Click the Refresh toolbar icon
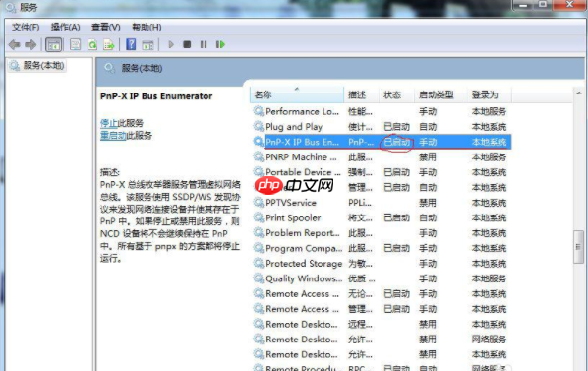Screen dimensions: 588x371 (92, 45)
